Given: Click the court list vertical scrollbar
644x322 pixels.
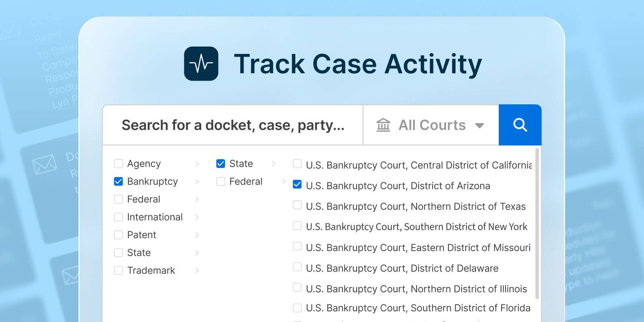Looking at the screenshot, I should (x=537, y=224).
